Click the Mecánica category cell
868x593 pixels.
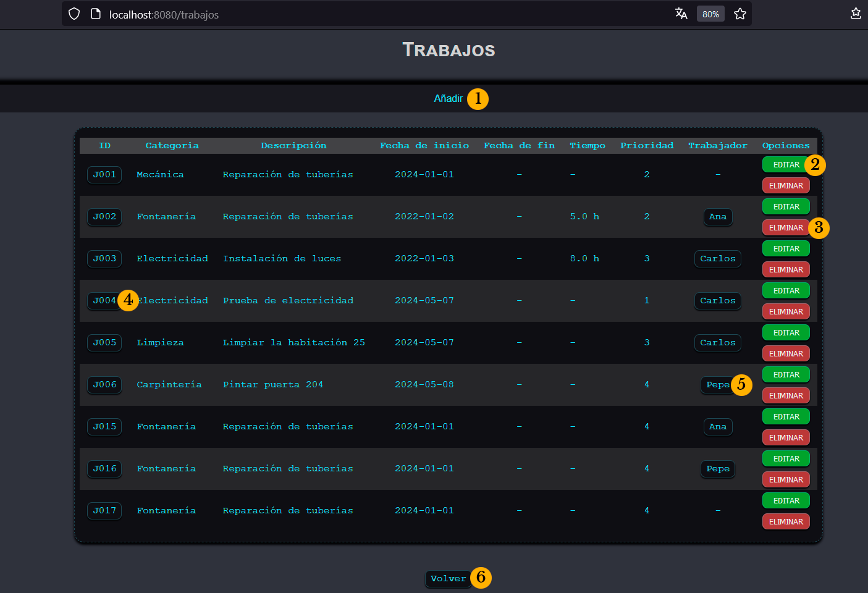(x=160, y=175)
